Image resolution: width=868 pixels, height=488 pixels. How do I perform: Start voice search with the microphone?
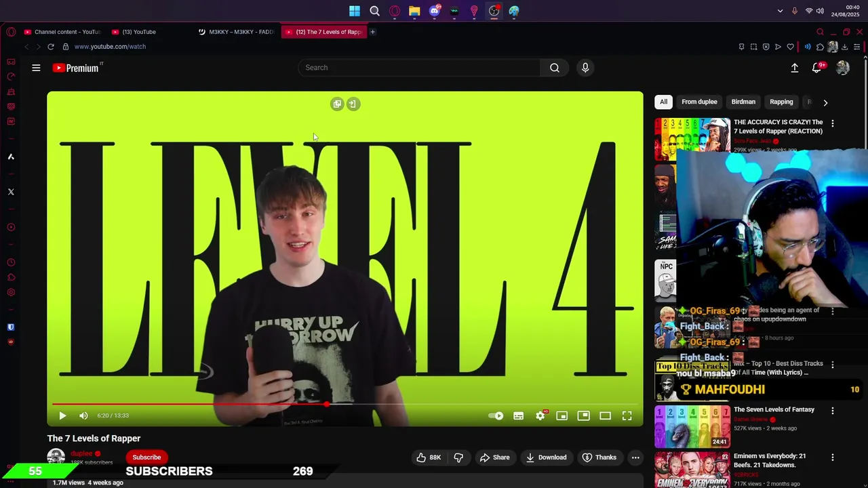[585, 68]
